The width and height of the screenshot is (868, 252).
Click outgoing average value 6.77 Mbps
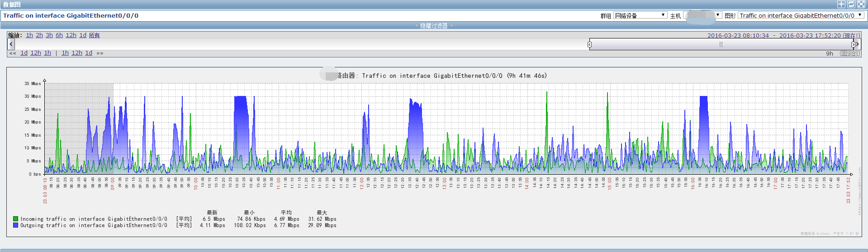tap(286, 225)
